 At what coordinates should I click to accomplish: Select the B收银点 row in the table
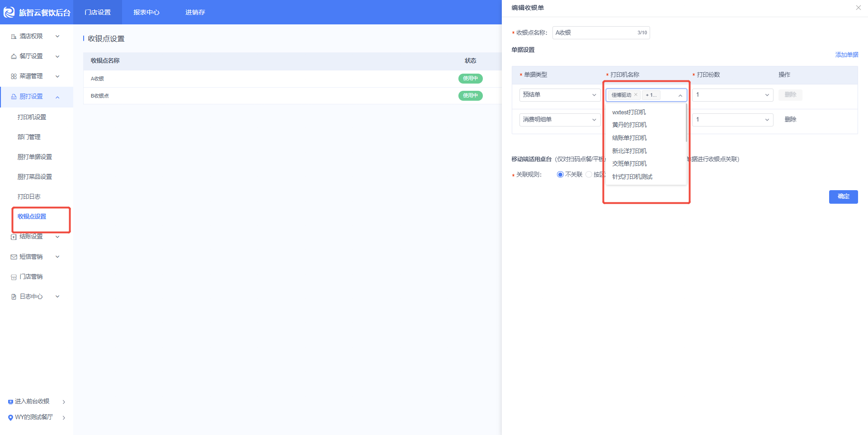[292, 96]
